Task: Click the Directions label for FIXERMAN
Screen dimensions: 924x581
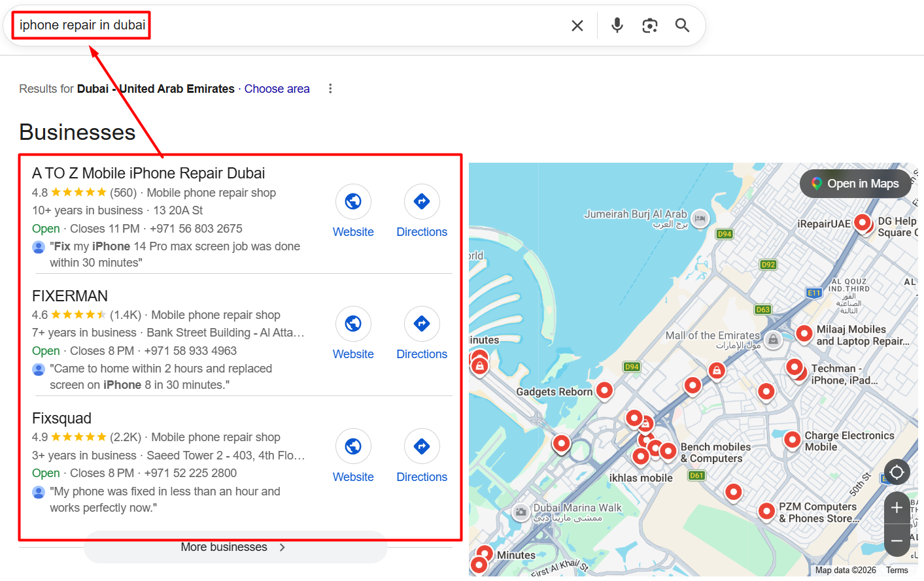Action: pos(422,354)
